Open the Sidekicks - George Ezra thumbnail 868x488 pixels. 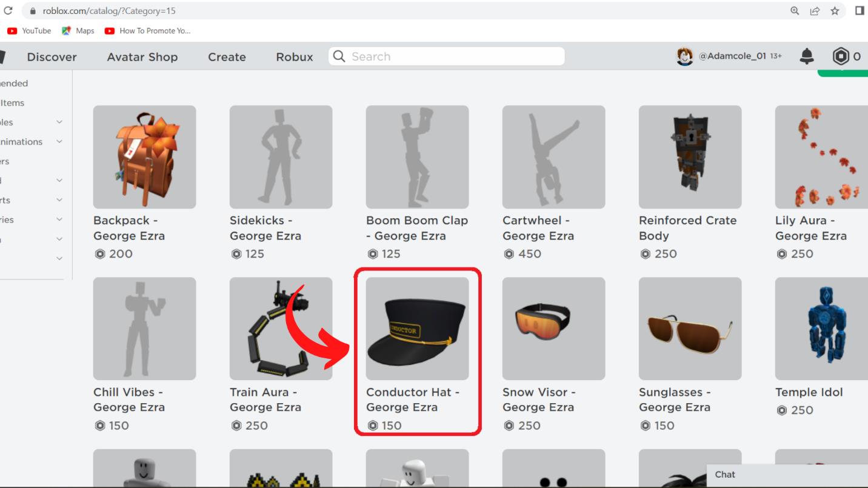(x=281, y=157)
